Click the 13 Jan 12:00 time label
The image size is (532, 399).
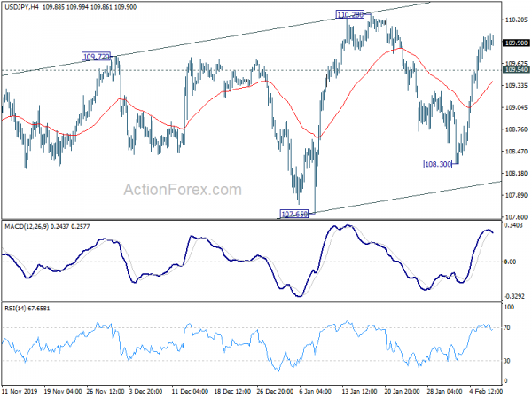(x=360, y=391)
